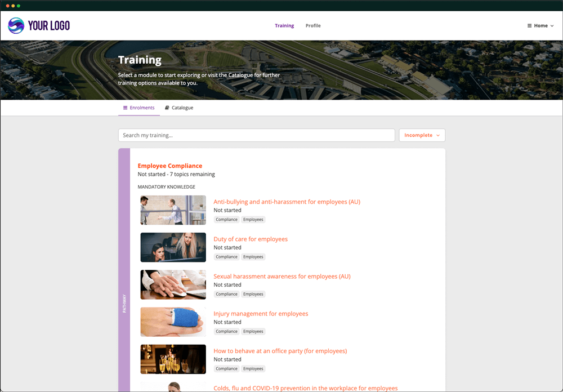Click the Employees tag under Injury management
The width and height of the screenshot is (563, 392).
pyautogui.click(x=253, y=331)
